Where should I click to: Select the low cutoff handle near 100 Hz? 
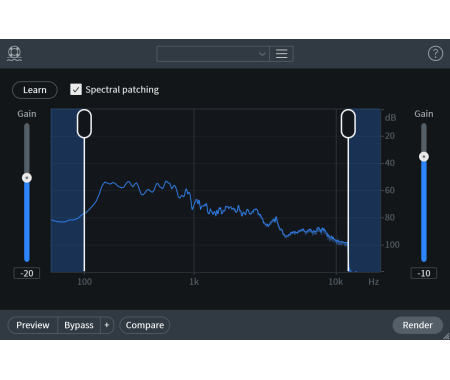click(x=84, y=124)
